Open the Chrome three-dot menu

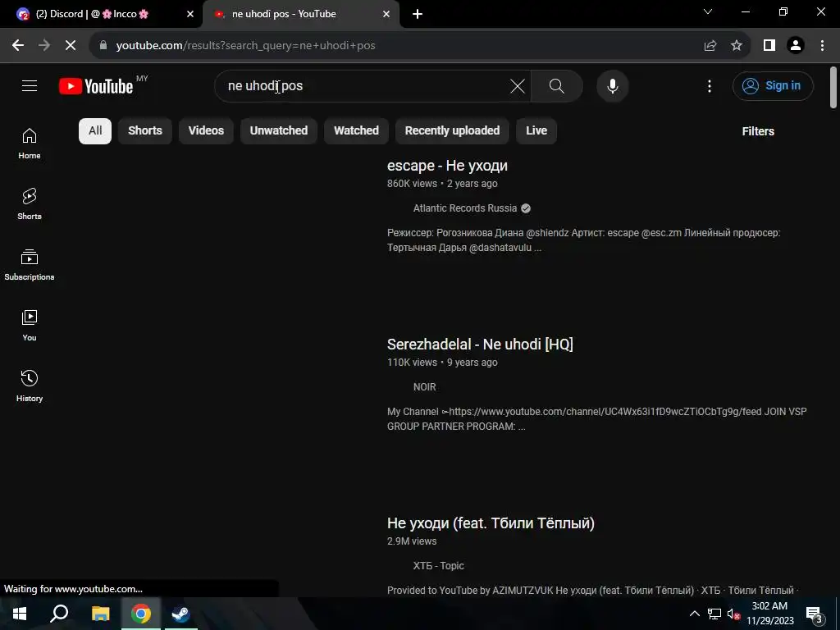point(822,46)
